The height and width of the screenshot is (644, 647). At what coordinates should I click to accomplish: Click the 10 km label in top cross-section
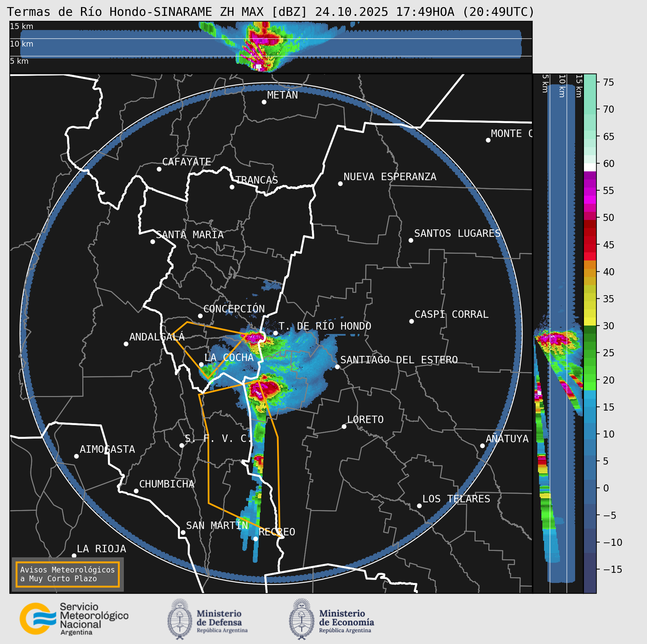22,44
